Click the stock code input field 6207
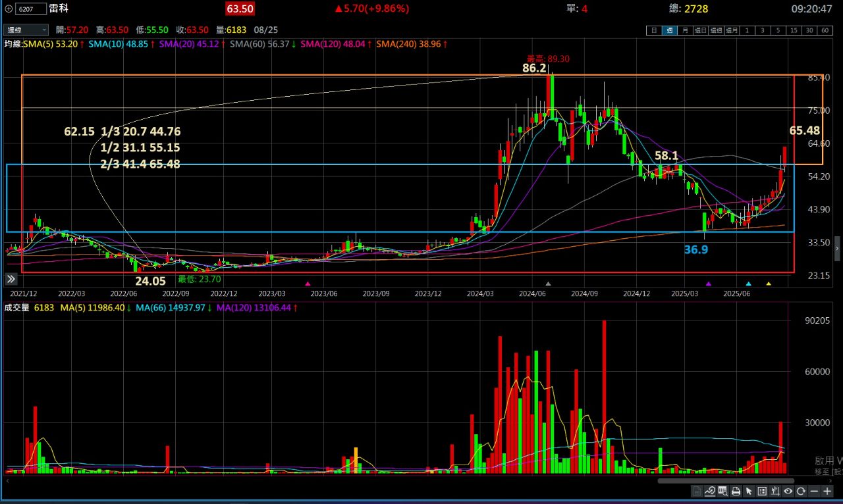 30,9
